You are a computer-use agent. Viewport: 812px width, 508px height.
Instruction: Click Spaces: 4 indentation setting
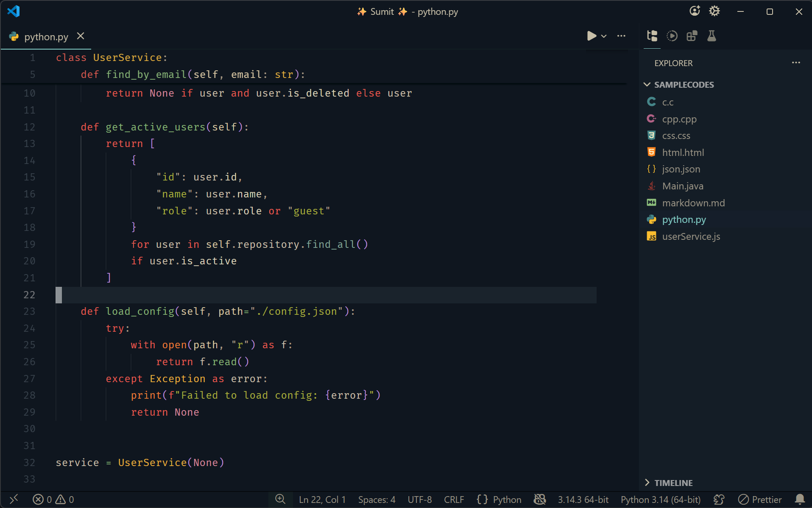[376, 500]
